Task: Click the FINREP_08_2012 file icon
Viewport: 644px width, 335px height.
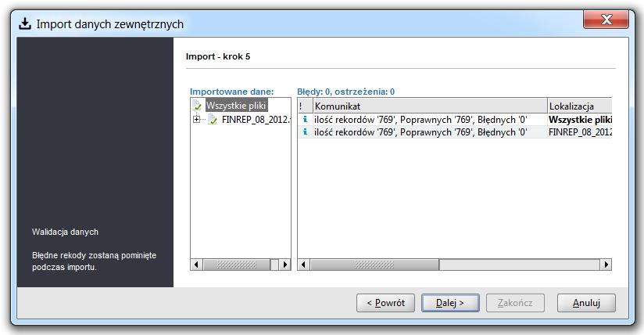Action: [x=213, y=120]
